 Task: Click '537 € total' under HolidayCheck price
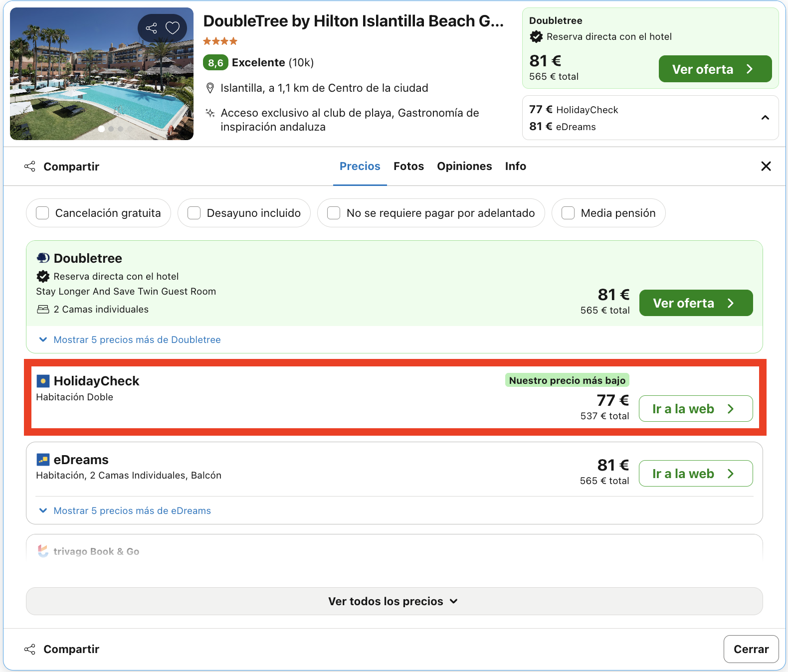point(604,416)
